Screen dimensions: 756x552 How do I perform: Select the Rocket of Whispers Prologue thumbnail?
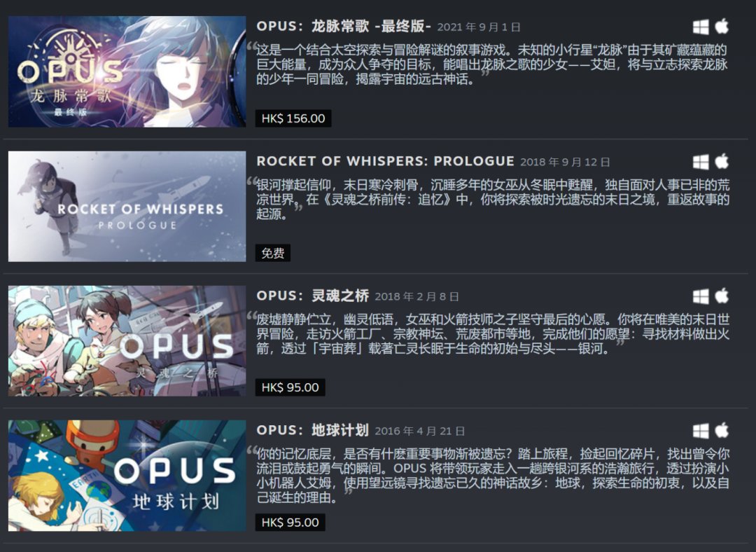[x=127, y=207]
